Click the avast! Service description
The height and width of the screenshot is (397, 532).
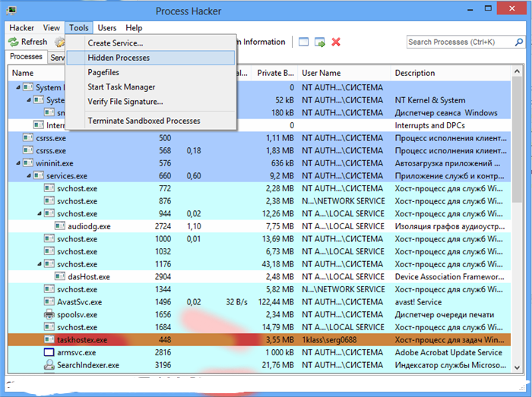(x=418, y=302)
